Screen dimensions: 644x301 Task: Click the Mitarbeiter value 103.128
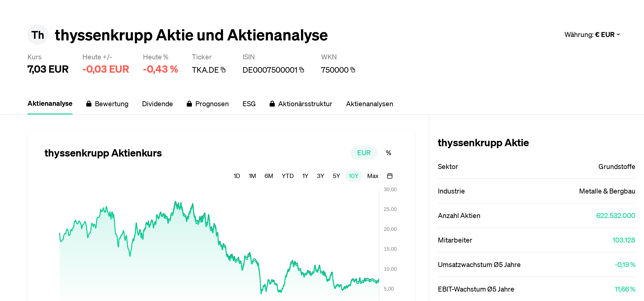624,240
